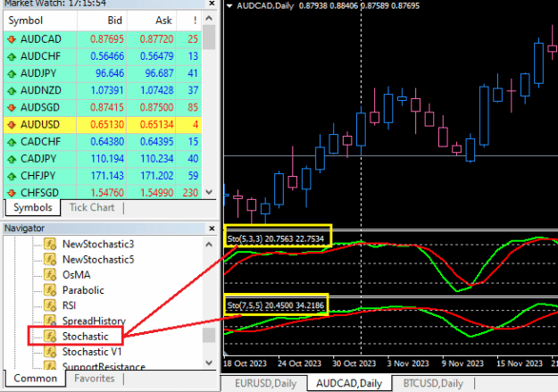Click the Navigator scrollbar thumb
Viewport: 558px width, 392px height.
point(209,336)
